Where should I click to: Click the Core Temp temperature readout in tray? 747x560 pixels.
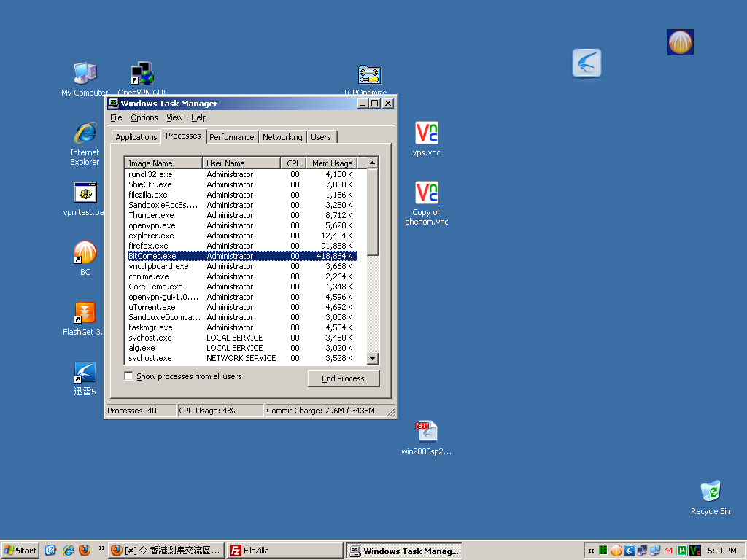(x=670, y=551)
